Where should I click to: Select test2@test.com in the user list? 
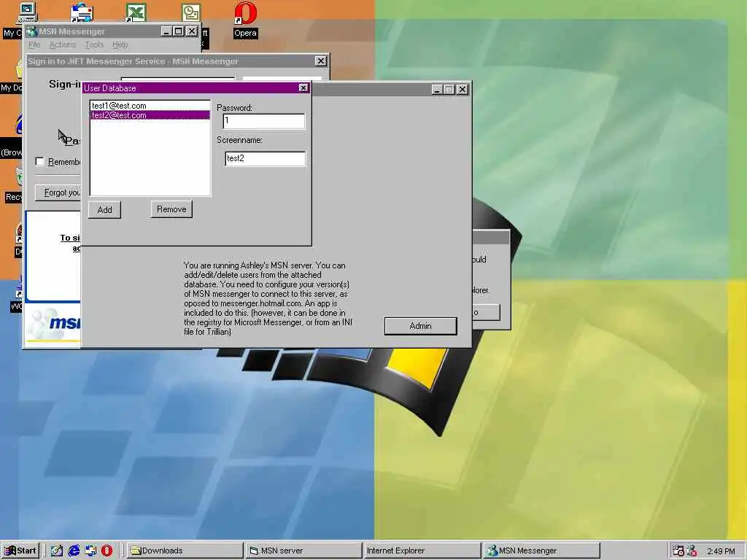(x=150, y=115)
